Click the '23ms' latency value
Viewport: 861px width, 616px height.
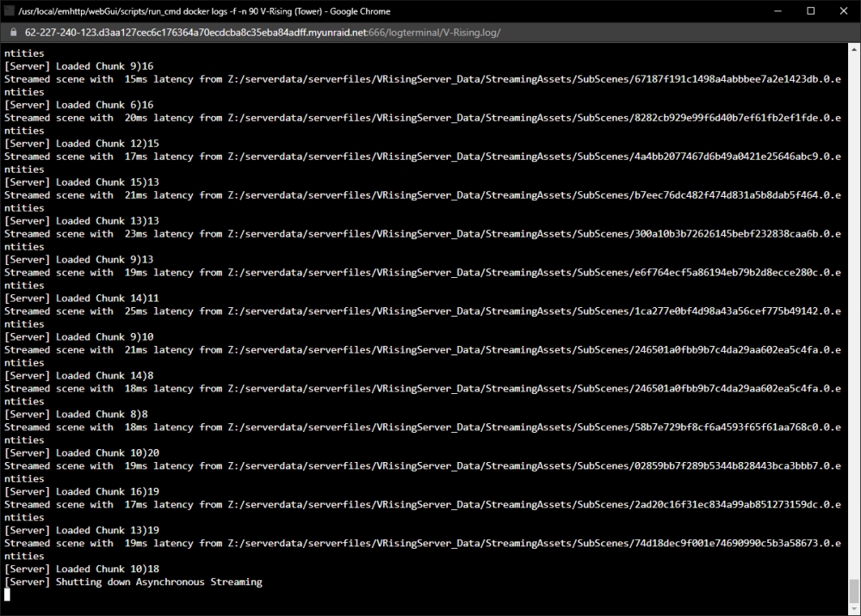pyautogui.click(x=136, y=234)
